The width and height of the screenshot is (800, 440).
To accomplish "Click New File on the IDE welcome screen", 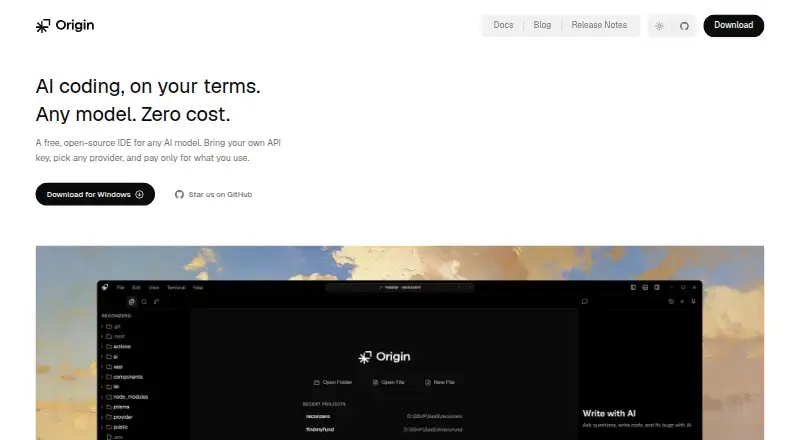I will click(440, 382).
